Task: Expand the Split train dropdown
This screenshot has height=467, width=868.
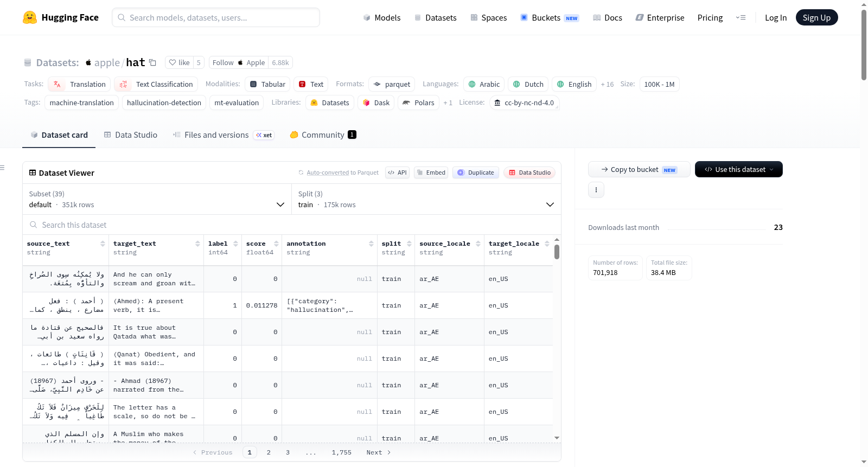Action: click(x=426, y=199)
